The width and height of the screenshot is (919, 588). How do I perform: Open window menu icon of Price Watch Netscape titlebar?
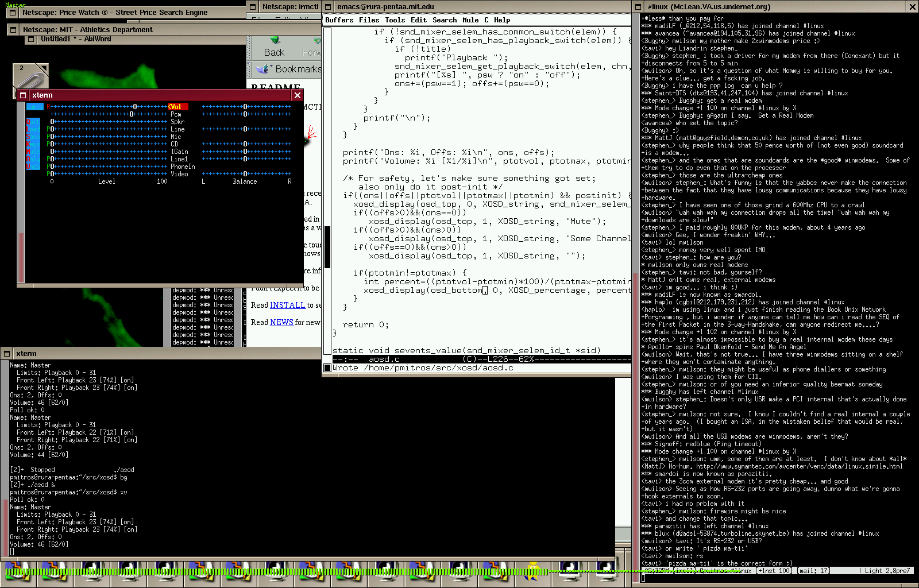tap(13, 12)
